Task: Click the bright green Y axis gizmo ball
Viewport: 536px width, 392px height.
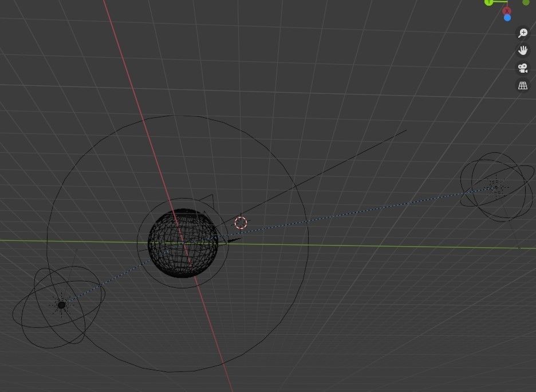Action: tap(489, 2)
